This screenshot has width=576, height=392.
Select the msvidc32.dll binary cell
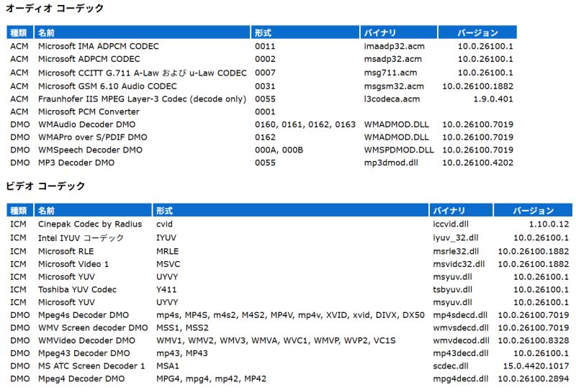pyautogui.click(x=459, y=264)
